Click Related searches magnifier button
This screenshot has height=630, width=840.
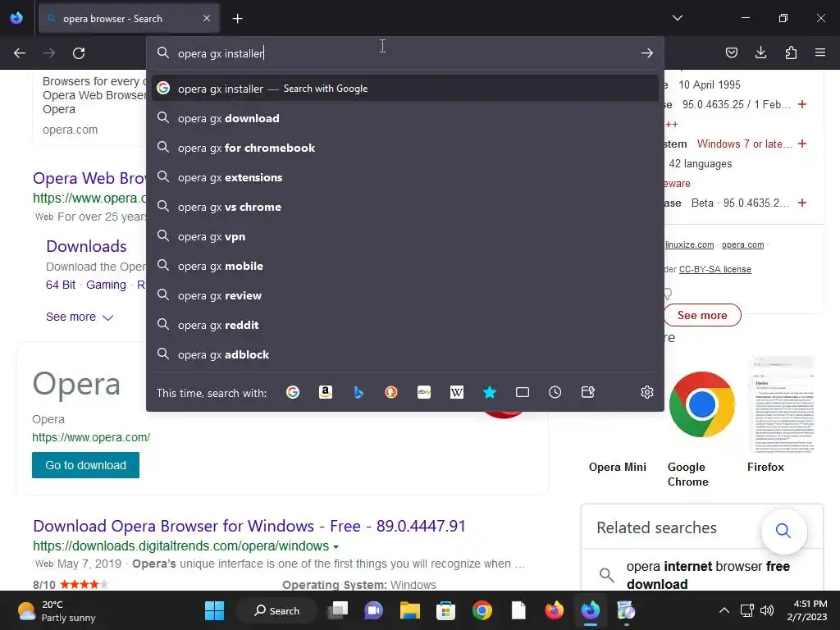(x=783, y=531)
